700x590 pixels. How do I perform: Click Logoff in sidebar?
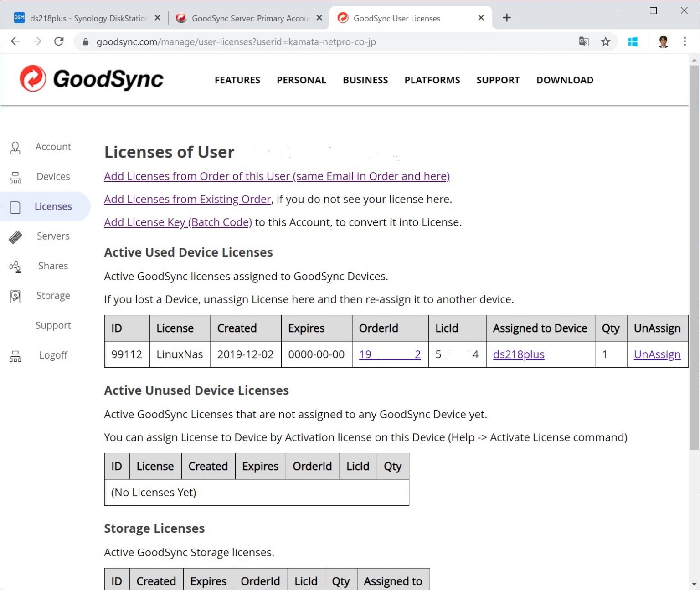(53, 355)
